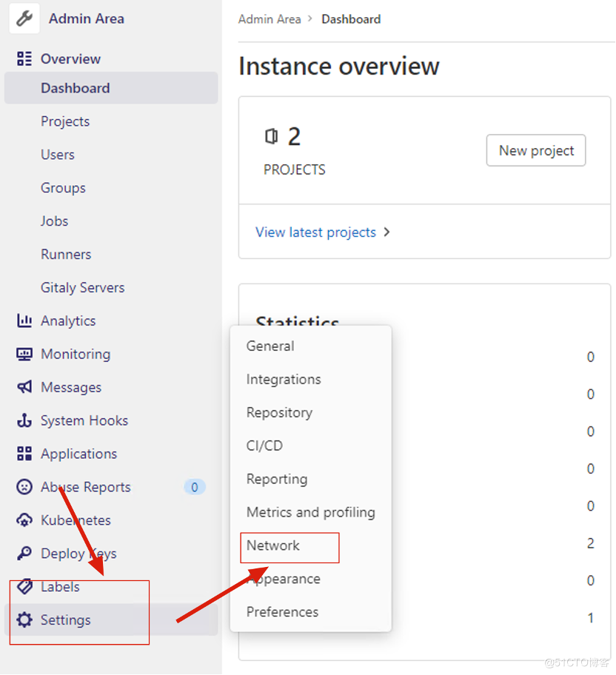Click the System Hooks anchor icon
The width and height of the screenshot is (616, 675).
[24, 420]
